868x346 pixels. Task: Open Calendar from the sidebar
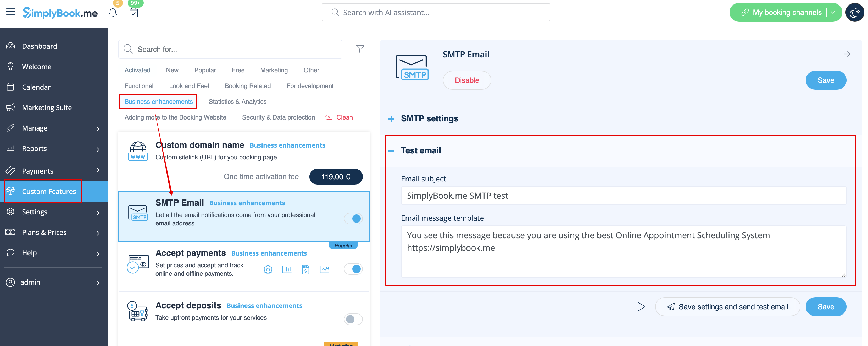tap(36, 87)
